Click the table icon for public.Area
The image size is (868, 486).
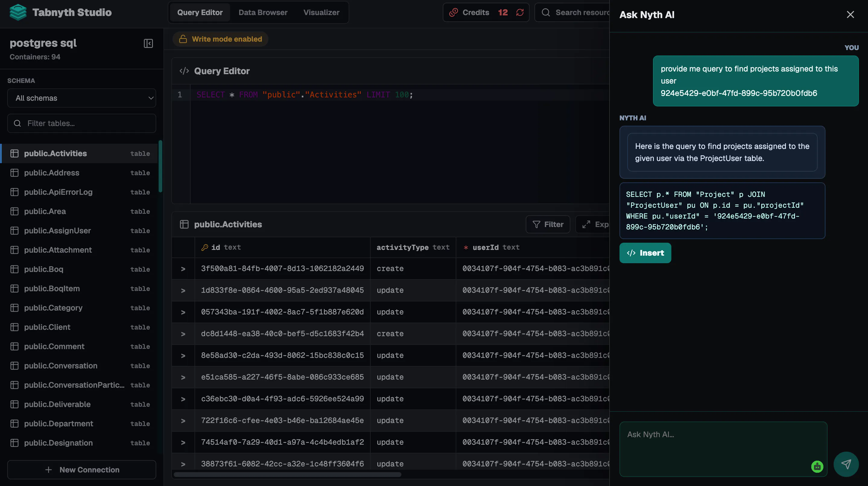pyautogui.click(x=14, y=211)
